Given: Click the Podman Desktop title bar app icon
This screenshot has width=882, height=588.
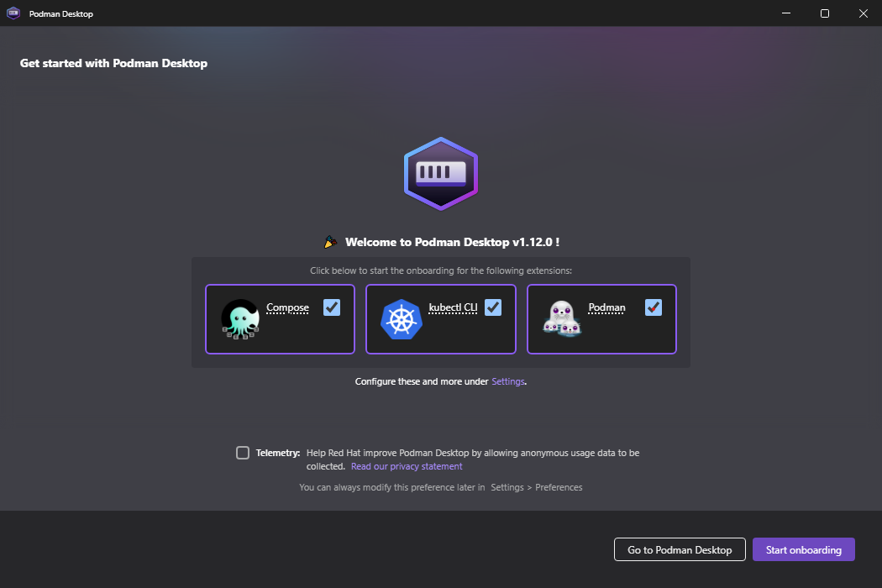Looking at the screenshot, I should pos(13,13).
